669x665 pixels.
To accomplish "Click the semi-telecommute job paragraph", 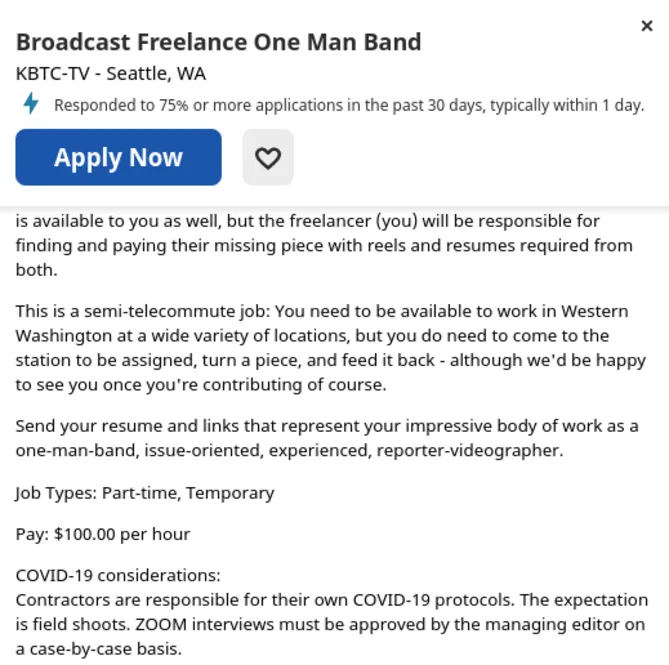I will click(x=331, y=348).
